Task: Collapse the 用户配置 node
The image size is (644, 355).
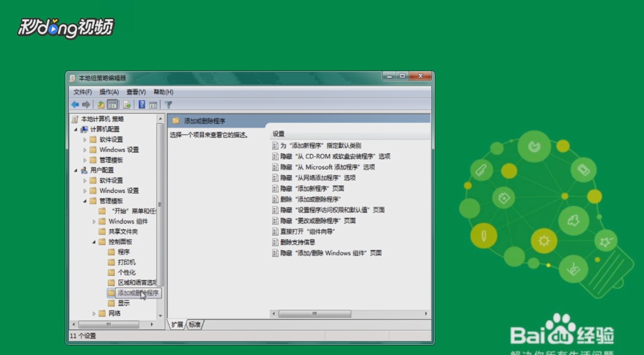Action: click(x=76, y=170)
